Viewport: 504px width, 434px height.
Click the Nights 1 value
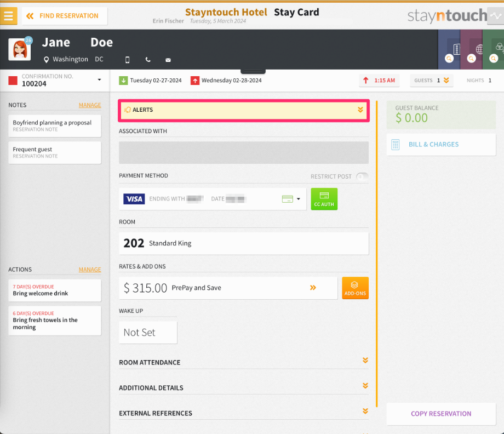point(490,81)
